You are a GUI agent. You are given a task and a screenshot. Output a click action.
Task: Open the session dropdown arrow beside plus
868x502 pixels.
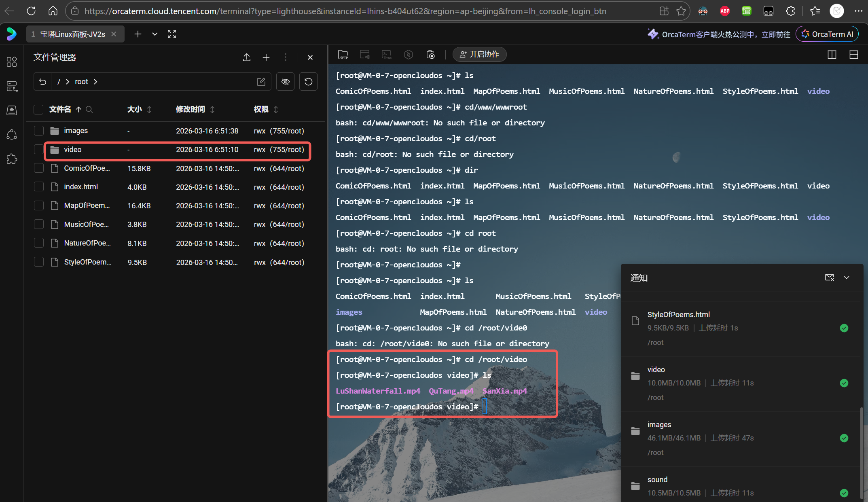[x=155, y=34]
